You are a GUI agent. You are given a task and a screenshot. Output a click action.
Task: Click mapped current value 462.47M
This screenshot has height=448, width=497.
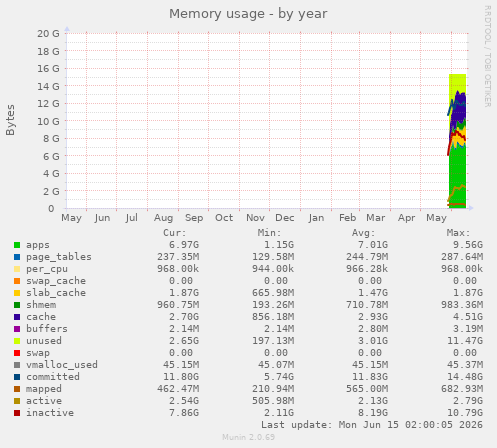tap(178, 389)
